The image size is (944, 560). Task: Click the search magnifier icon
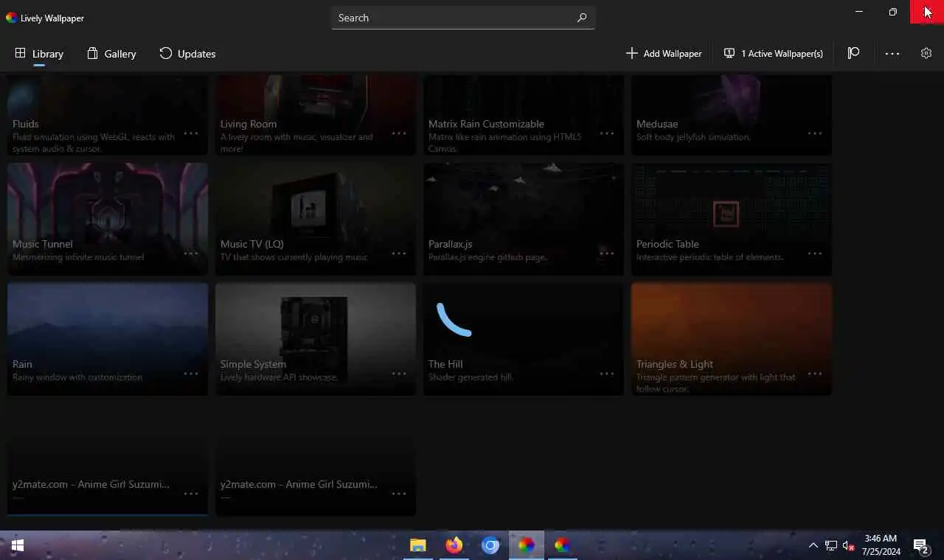[582, 18]
